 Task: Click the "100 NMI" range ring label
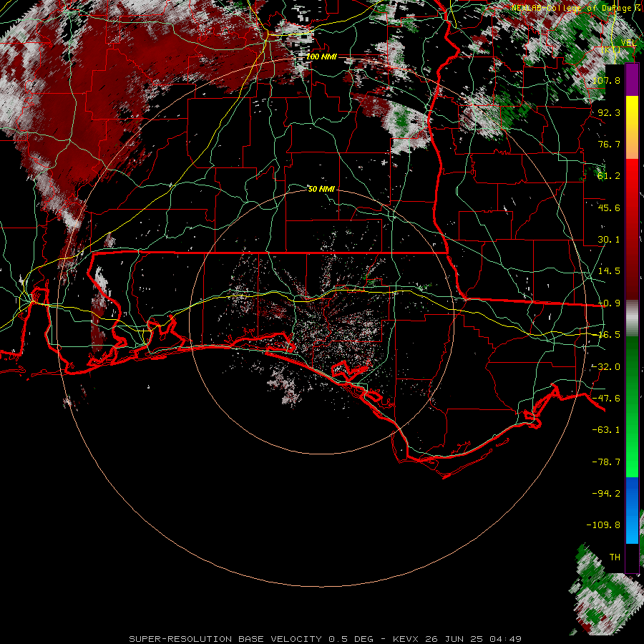coord(321,57)
